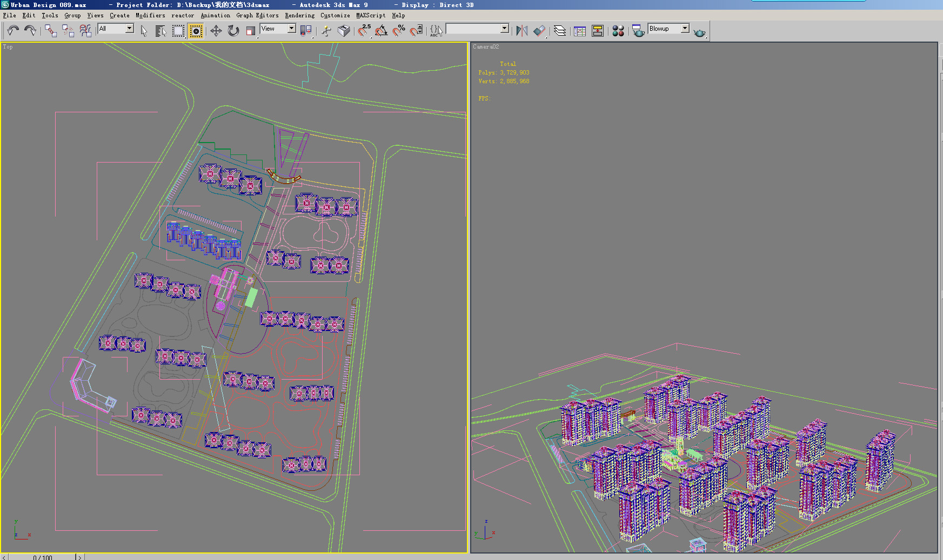
Task: Click the '0 / 100' time slider
Action: pyautogui.click(x=43, y=557)
